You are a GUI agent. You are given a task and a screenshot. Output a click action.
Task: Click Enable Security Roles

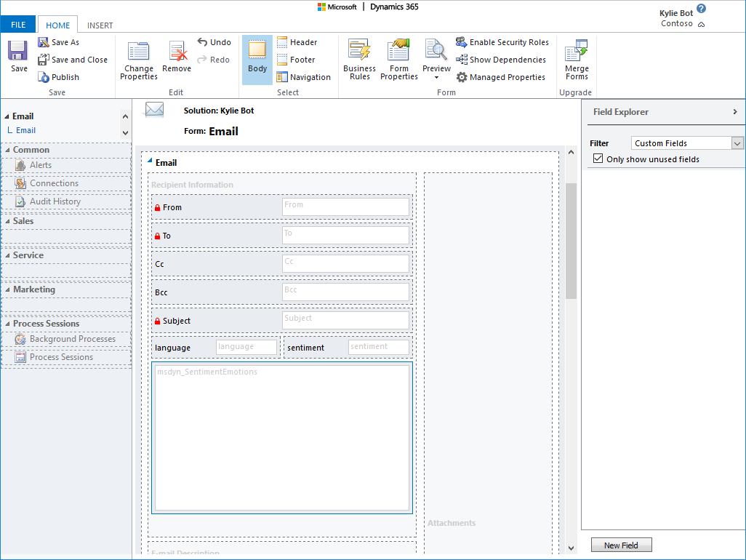click(502, 42)
